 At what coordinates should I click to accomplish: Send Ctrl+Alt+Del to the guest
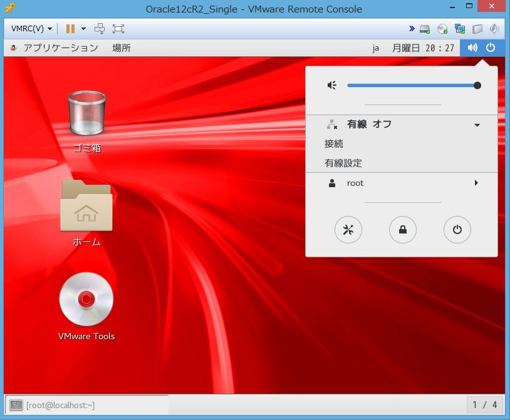click(100, 29)
